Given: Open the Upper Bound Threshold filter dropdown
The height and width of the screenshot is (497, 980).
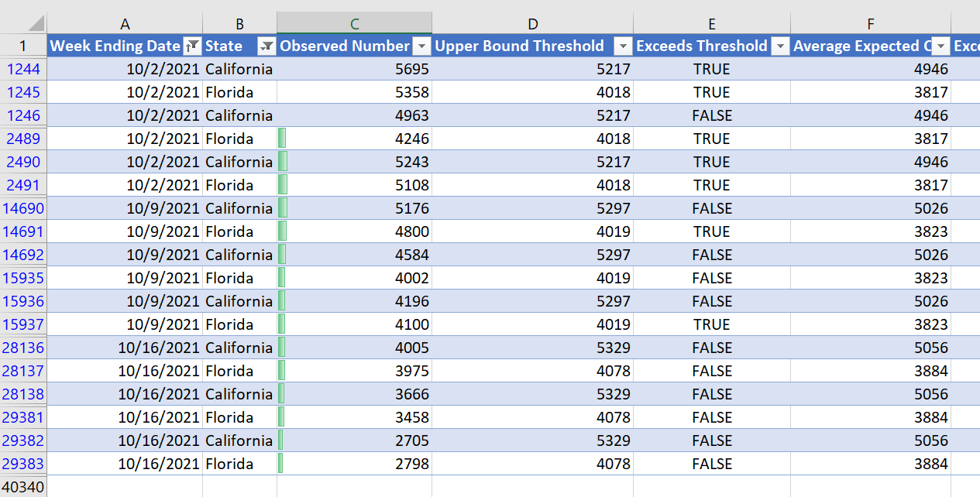Looking at the screenshot, I should [623, 46].
